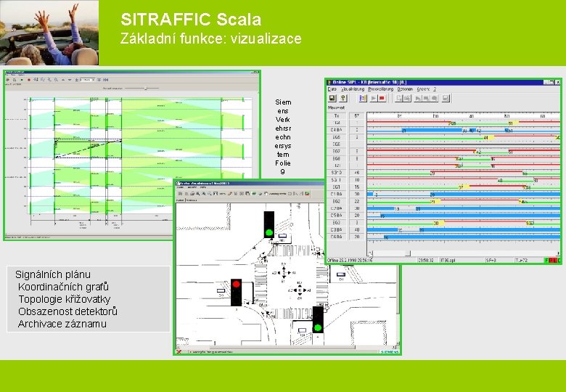Open the Visualisierung menu in Online SIPL
This screenshot has height=392, width=566.
353,89
